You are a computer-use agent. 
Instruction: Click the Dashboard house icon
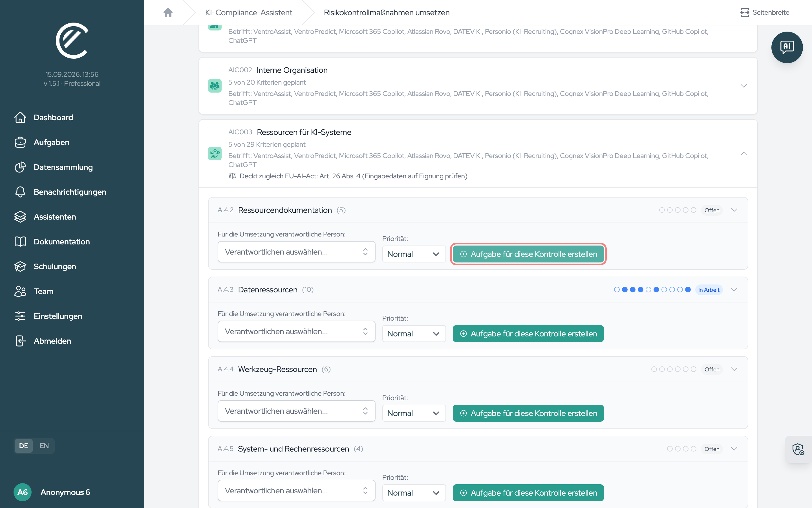point(20,118)
